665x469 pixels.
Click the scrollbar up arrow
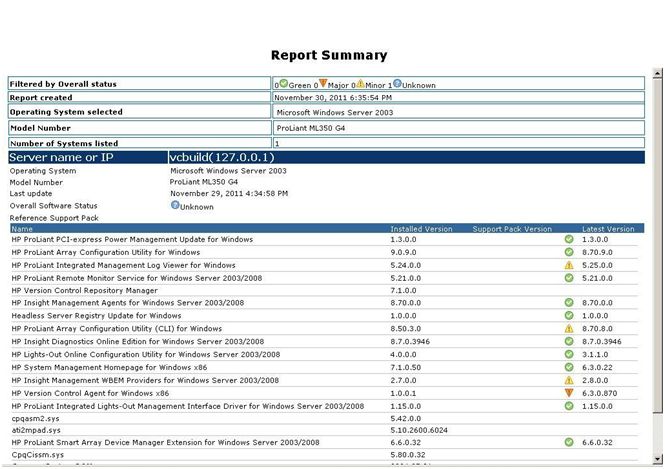657,73
